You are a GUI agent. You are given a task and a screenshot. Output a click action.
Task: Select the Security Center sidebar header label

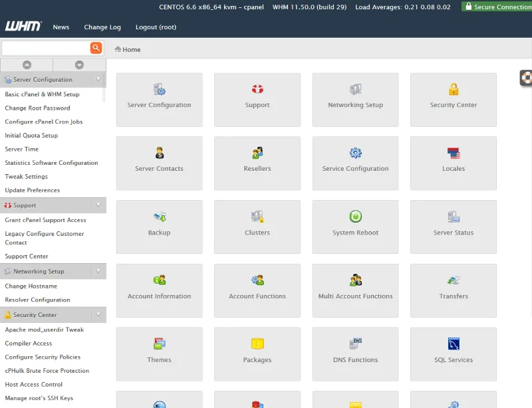(35, 315)
